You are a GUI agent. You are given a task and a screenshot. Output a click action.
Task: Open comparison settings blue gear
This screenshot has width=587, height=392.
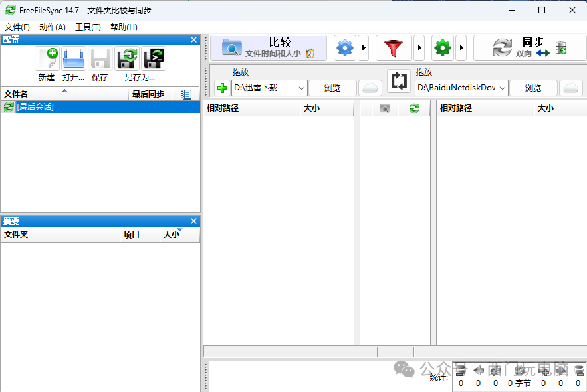point(345,48)
